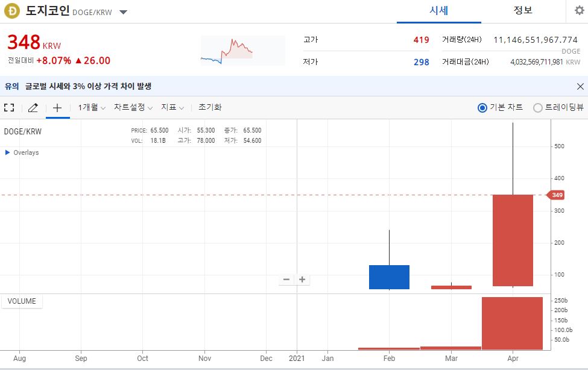Click the March volume bar
Screen dimensions: 588x370
pos(450,348)
